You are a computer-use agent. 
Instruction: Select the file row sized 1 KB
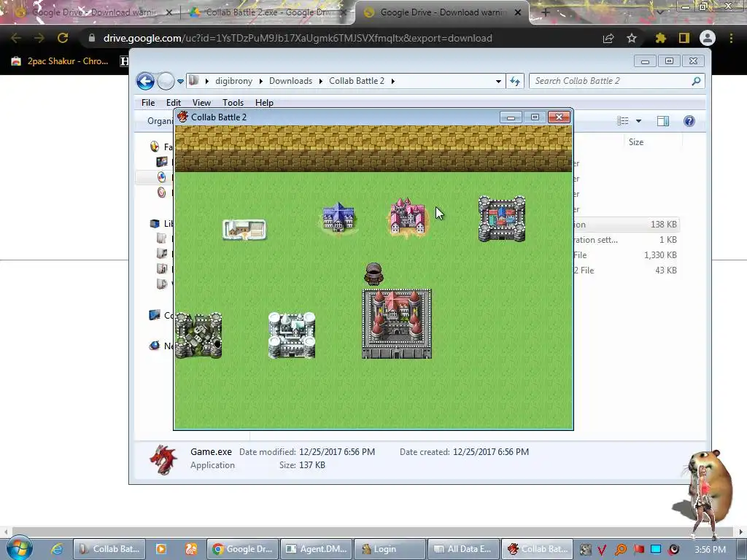(626, 239)
